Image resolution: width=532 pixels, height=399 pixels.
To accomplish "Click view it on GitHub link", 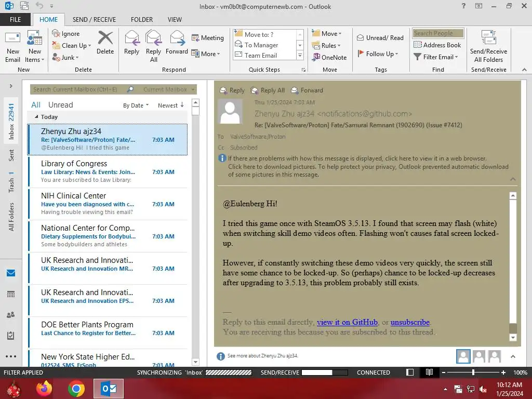I will pos(347,322).
